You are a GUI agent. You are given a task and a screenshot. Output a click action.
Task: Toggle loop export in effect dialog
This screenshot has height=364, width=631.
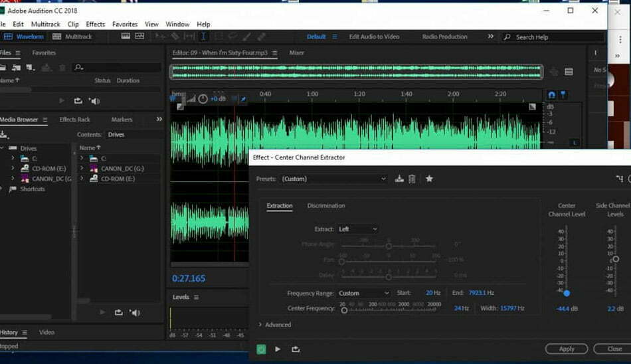click(296, 349)
